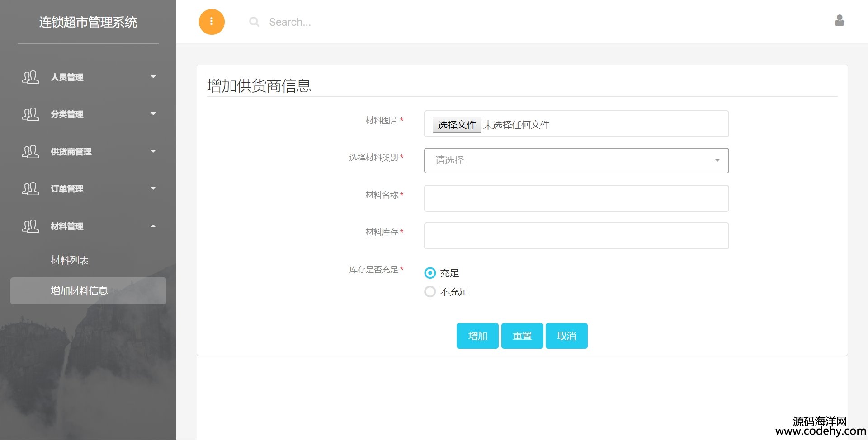Click the people icon beside 订单管理
Image resolution: width=868 pixels, height=440 pixels.
(30, 189)
